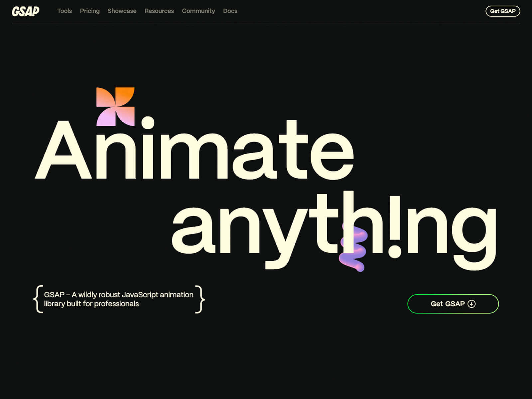
Task: Expand the Resources navigation menu
Action: pyautogui.click(x=159, y=11)
